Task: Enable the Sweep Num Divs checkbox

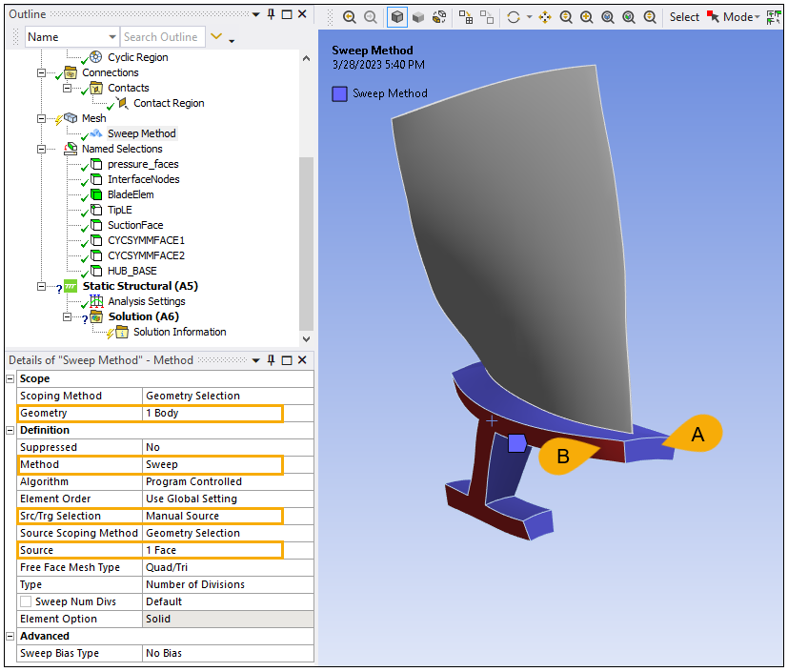Action: click(x=26, y=601)
